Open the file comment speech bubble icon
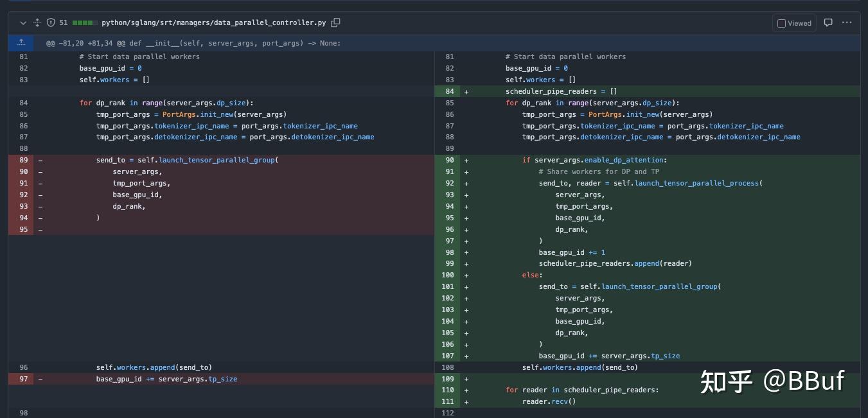This screenshot has width=868, height=418. pyautogui.click(x=828, y=23)
